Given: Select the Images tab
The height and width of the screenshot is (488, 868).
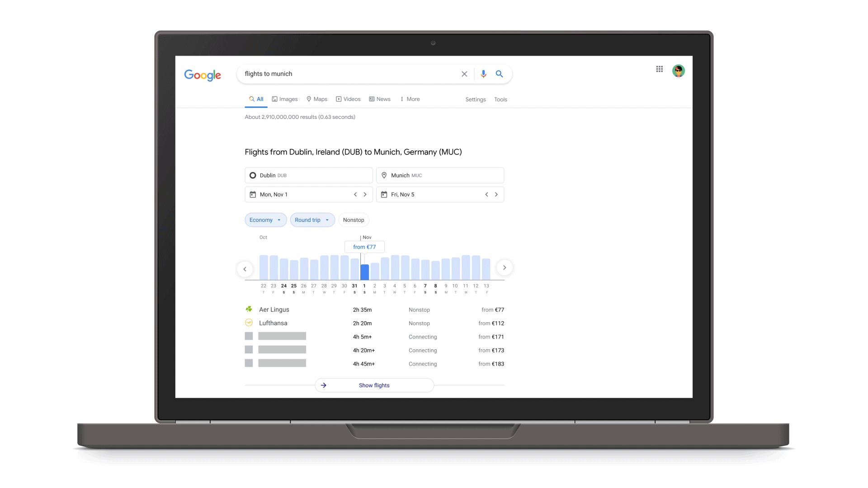Looking at the screenshot, I should pos(285,99).
